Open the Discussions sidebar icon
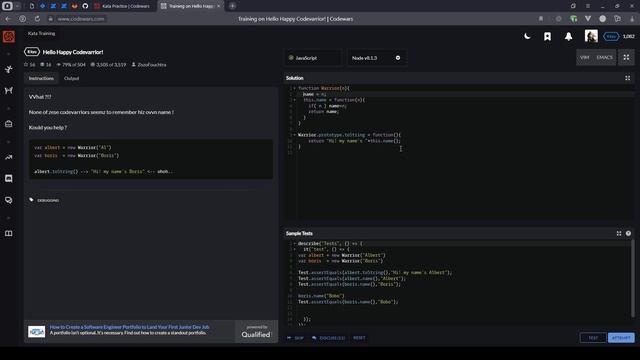Viewport: 640px width, 360px height. (x=9, y=200)
